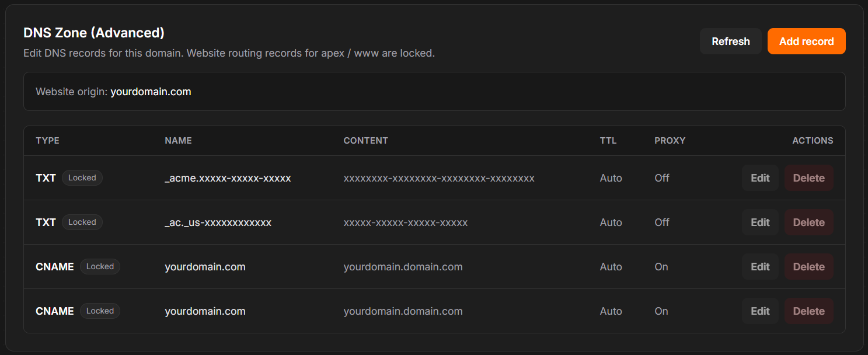Image resolution: width=868 pixels, height=355 pixels.
Task: Select the website origin yourdomain.com field
Action: 151,91
